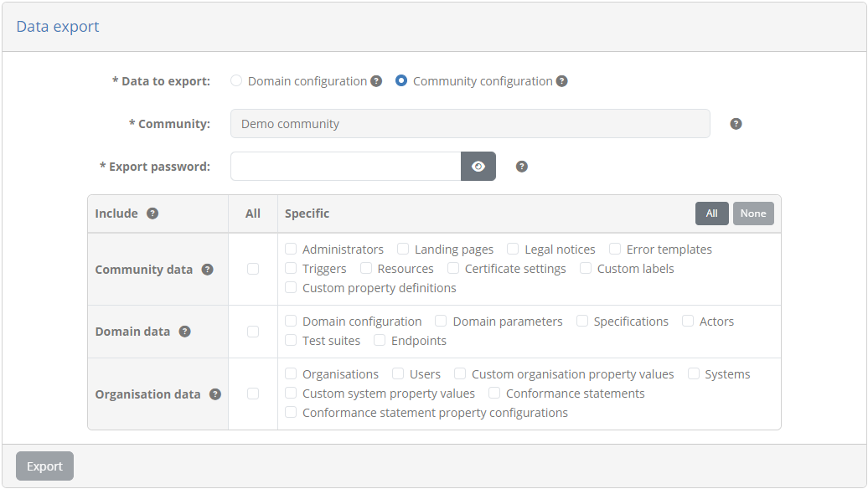868x489 pixels.
Task: Check All checkbox for Organisation data row
Action: tap(253, 394)
